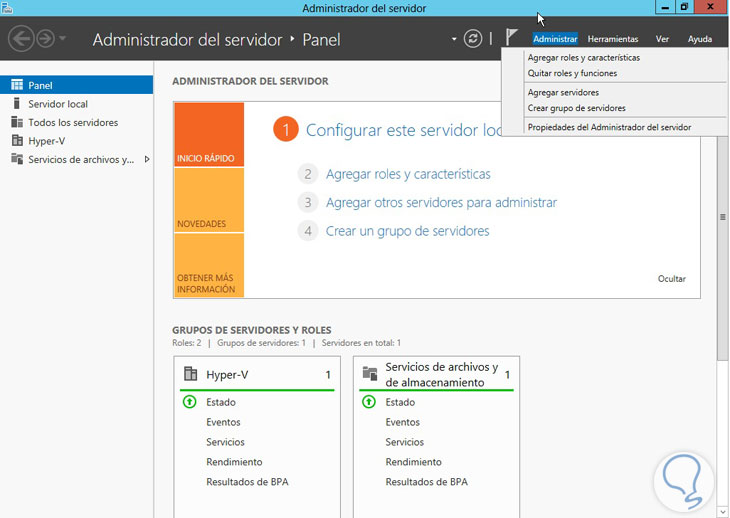The image size is (730, 518).
Task: Open the notifications flag icon
Action: pyautogui.click(x=511, y=37)
